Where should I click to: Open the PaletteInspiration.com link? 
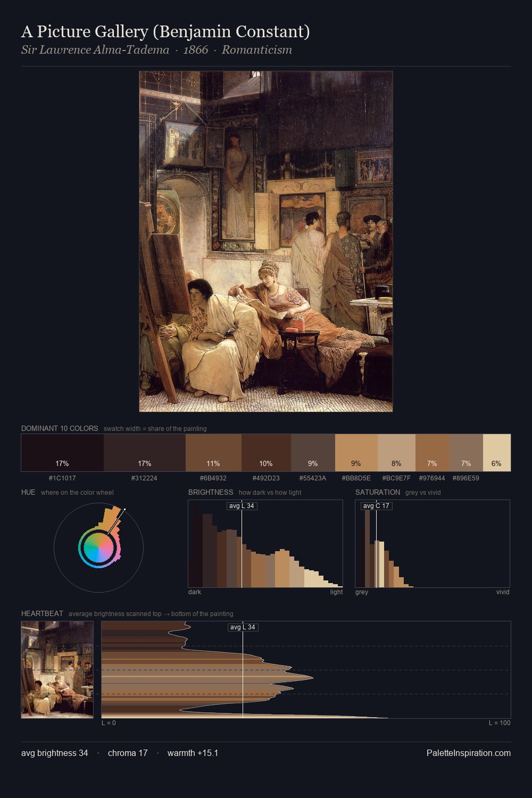469,753
